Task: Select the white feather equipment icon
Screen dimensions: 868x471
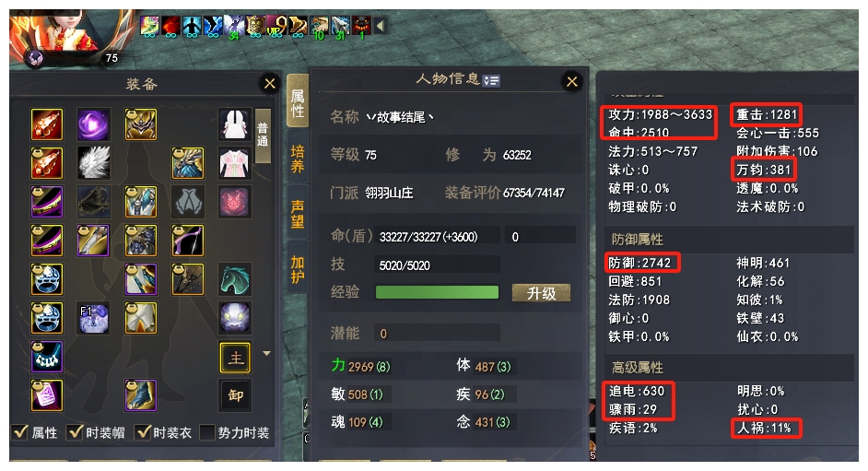Action: (x=93, y=163)
